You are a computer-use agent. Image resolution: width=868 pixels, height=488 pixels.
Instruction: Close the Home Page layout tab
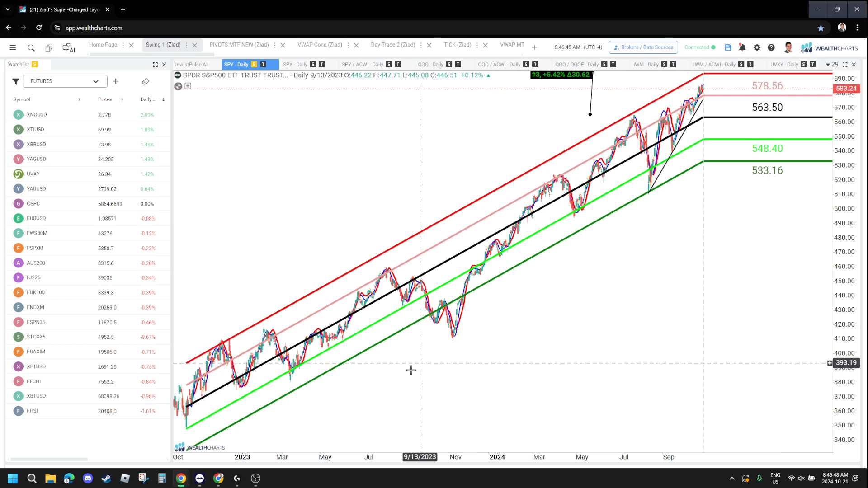point(131,45)
